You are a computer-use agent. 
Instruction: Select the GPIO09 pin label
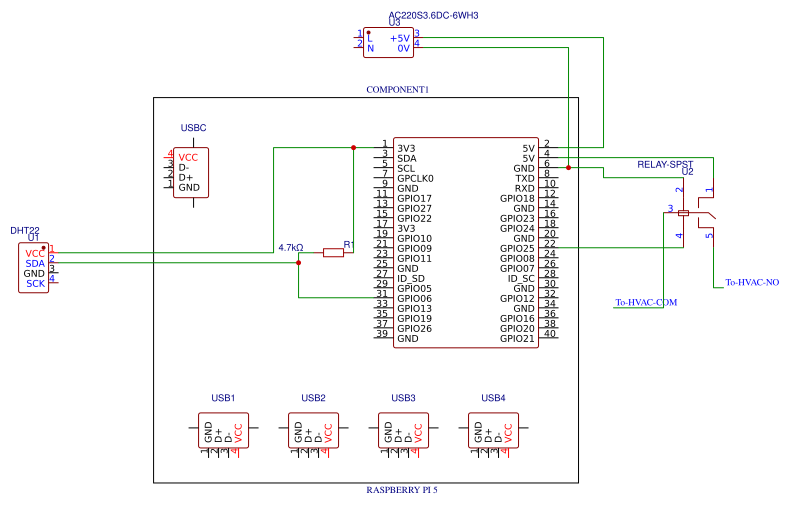[x=414, y=248]
